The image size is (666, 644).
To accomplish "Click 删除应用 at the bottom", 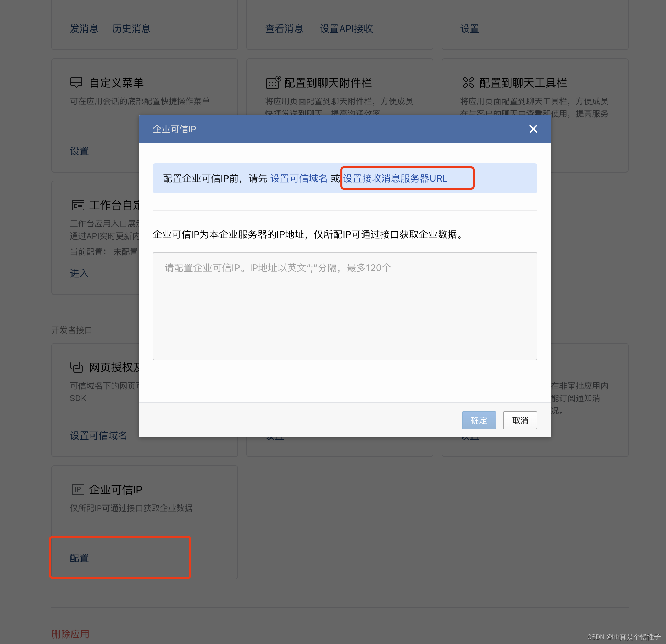I will point(70,634).
